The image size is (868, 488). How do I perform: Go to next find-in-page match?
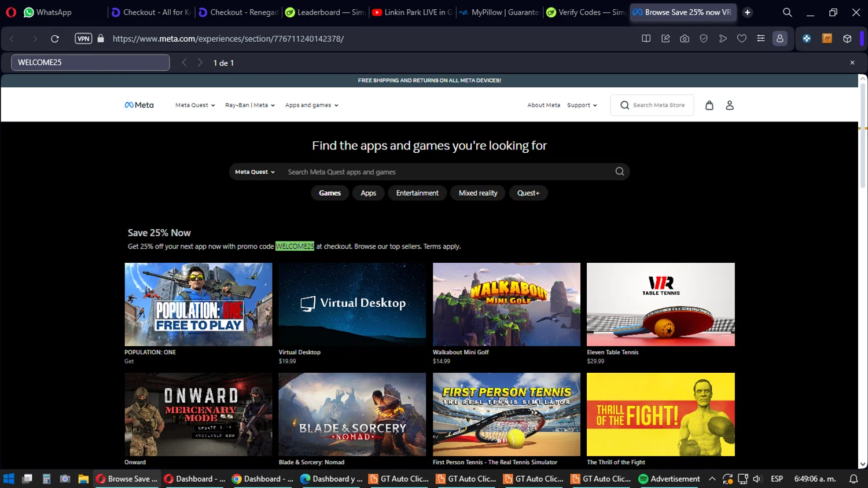tap(200, 63)
